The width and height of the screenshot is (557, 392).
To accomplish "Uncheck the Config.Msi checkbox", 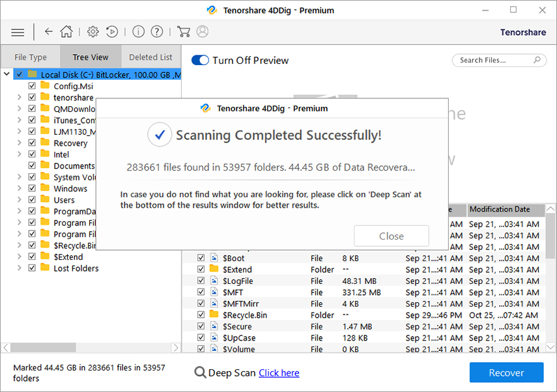I will 32,85.
